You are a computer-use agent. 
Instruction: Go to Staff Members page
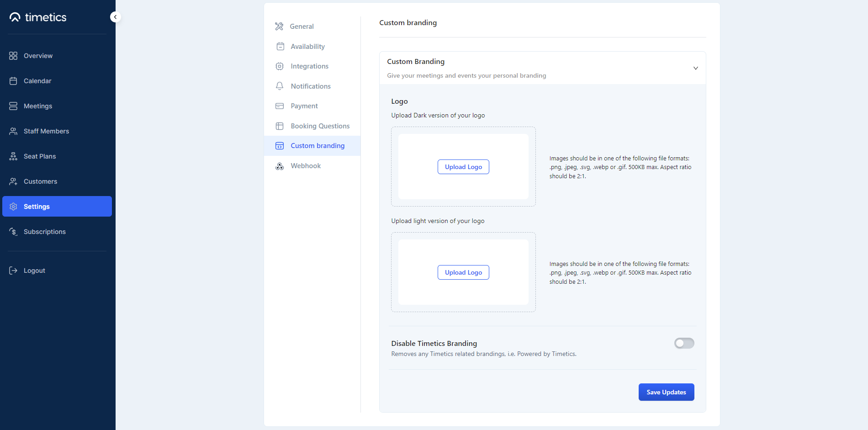[46, 131]
